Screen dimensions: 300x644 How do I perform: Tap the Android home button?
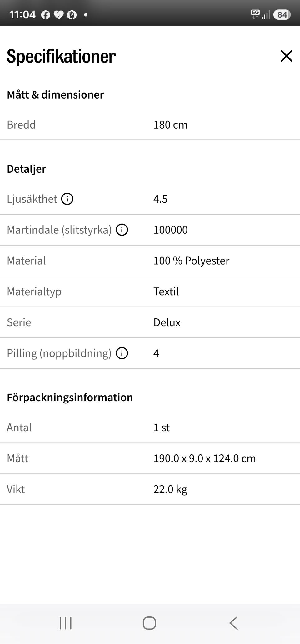click(x=149, y=623)
